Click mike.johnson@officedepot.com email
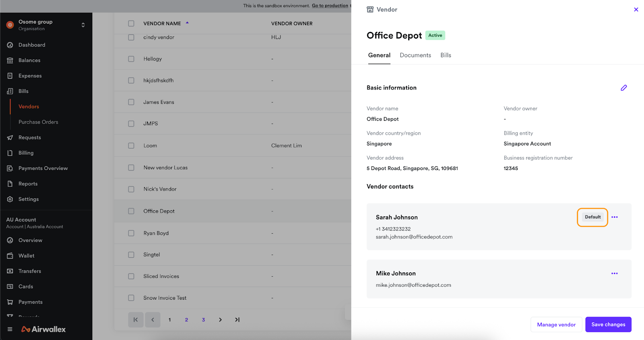 (413, 285)
